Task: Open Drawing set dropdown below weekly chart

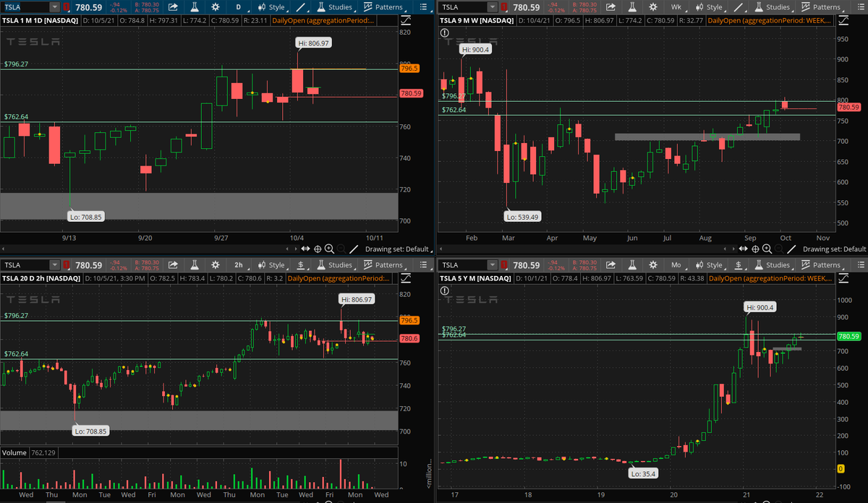Action: pos(834,249)
